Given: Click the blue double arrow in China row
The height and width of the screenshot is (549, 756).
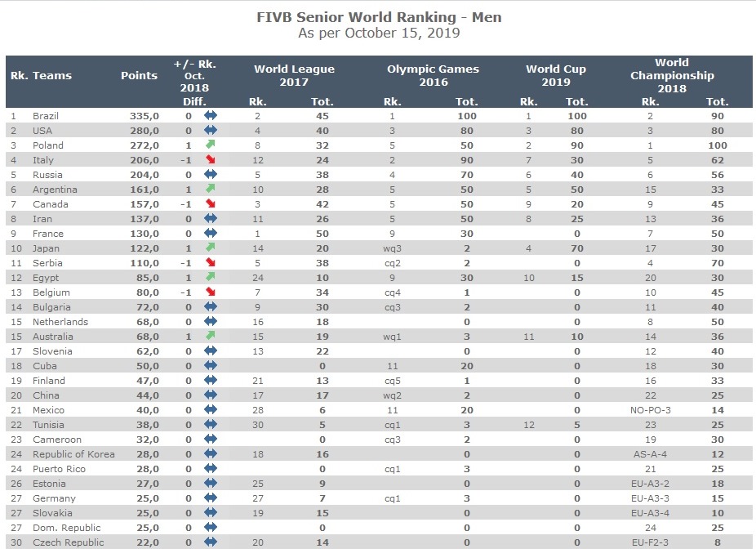Looking at the screenshot, I should 211,395.
